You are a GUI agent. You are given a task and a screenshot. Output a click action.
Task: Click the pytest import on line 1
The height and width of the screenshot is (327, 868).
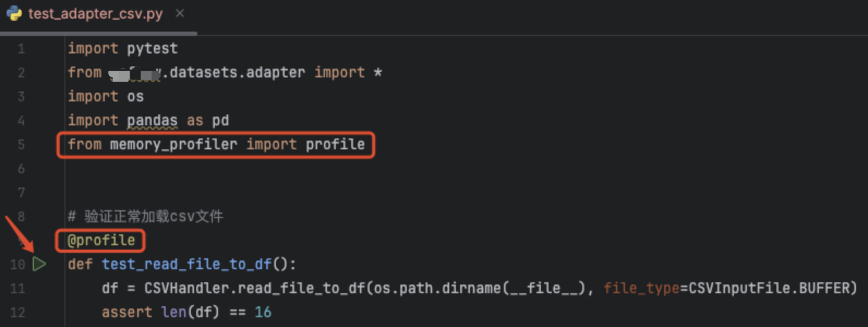[x=152, y=49]
